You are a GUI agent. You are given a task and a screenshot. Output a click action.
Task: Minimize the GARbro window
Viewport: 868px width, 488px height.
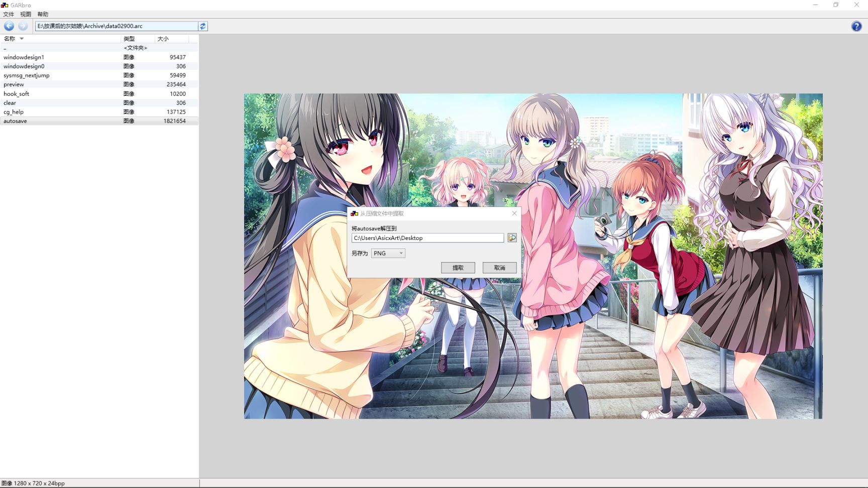click(815, 5)
